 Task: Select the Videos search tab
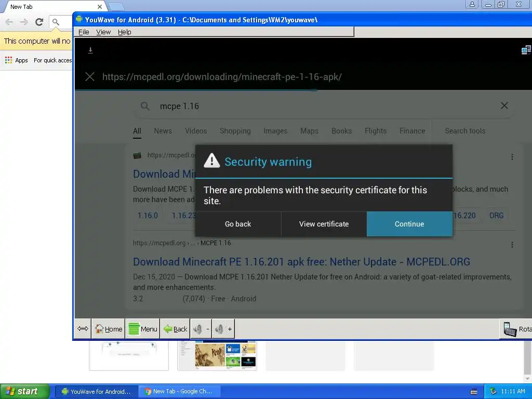(x=196, y=131)
